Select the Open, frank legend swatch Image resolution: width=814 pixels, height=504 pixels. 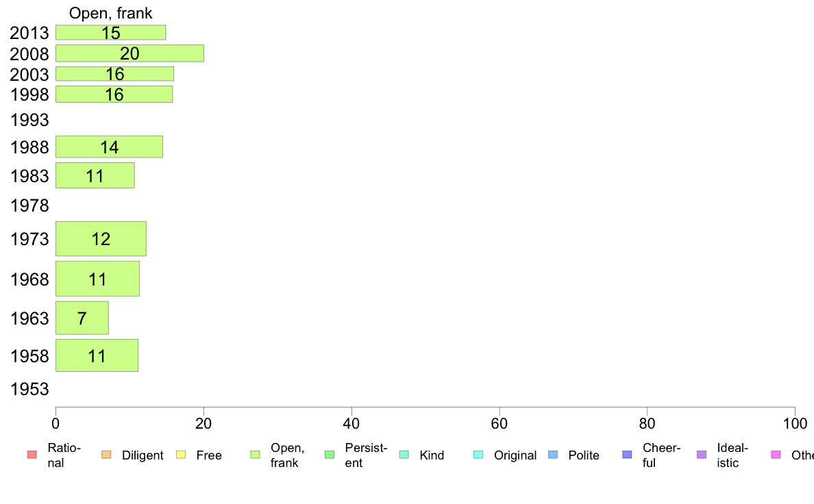(255, 455)
